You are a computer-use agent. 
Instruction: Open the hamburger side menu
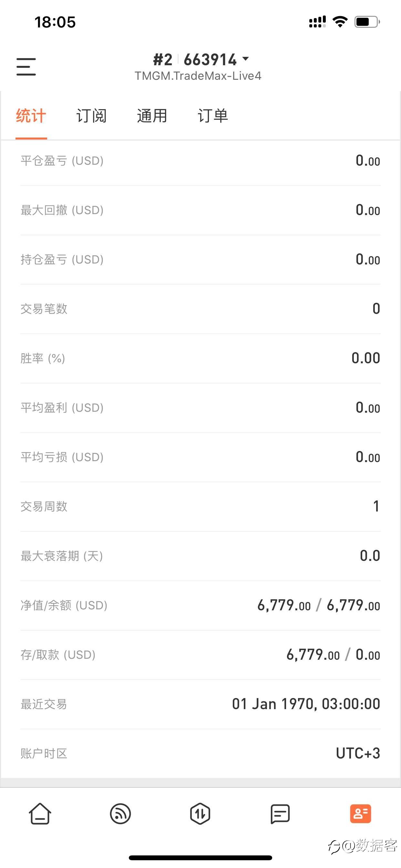tap(26, 67)
